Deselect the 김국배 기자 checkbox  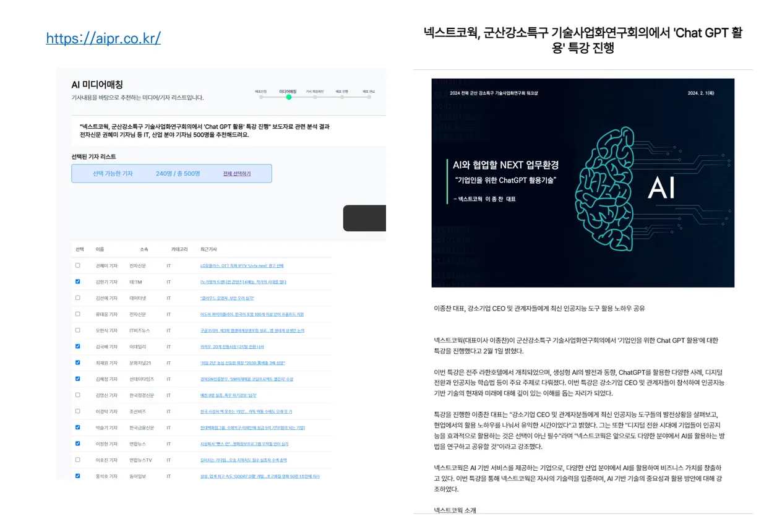pyautogui.click(x=78, y=346)
